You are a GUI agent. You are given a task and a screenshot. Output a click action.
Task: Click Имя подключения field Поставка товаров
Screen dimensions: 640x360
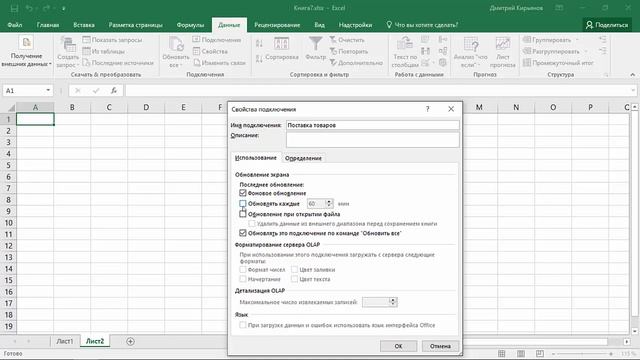372,125
